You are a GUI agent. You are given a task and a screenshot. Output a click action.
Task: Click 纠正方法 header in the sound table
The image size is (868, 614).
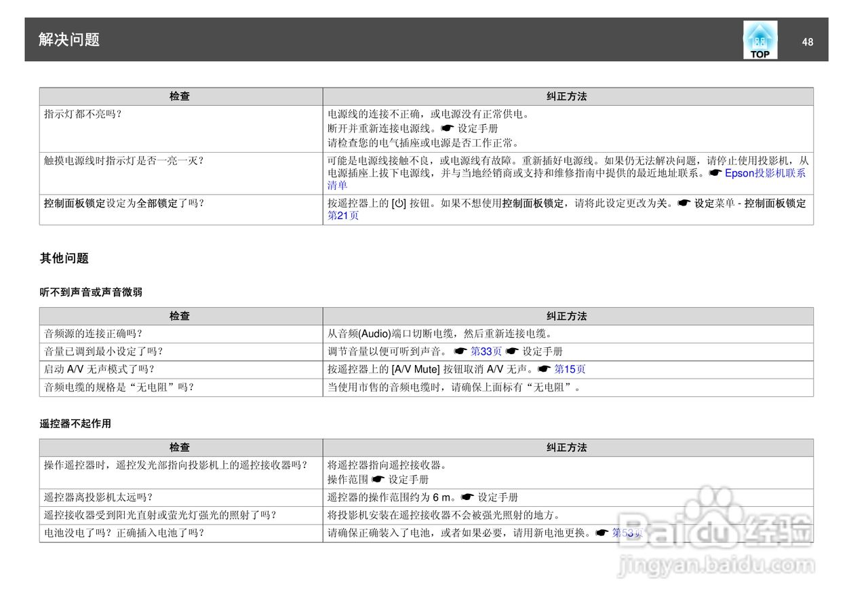tap(568, 316)
